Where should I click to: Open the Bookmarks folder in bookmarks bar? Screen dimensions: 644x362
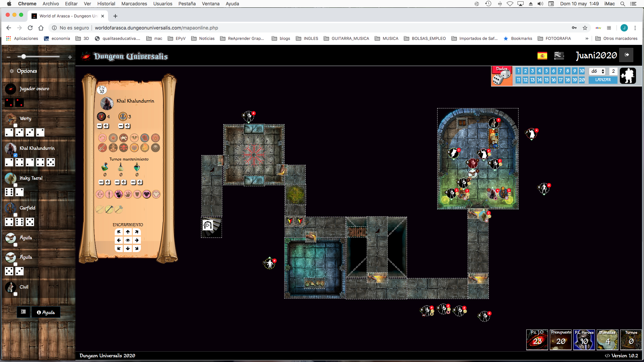click(518, 39)
